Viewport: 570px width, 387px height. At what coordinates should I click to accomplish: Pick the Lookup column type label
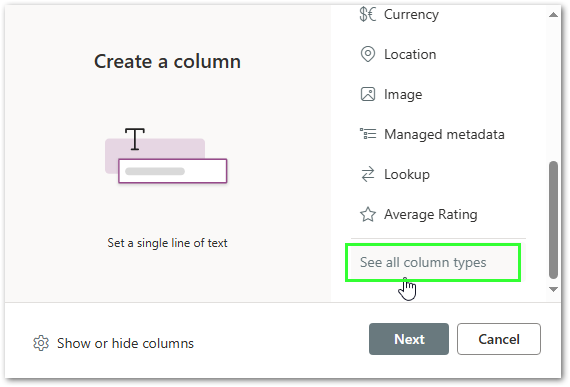(407, 174)
